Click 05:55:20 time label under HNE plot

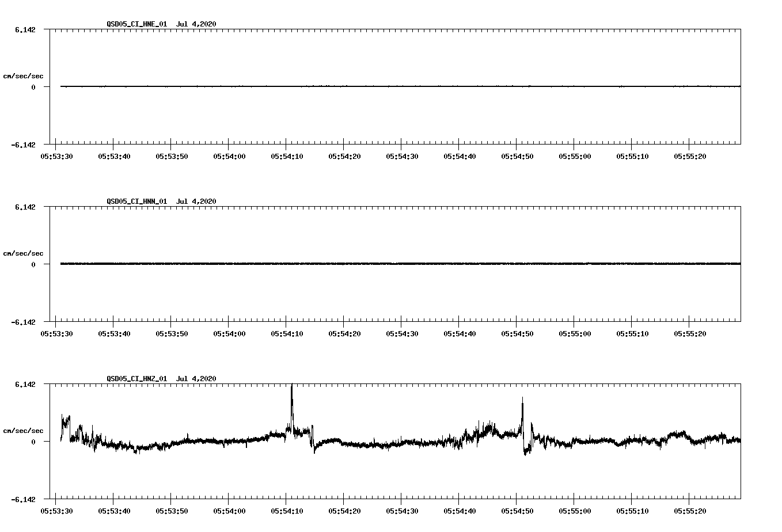[690, 156]
